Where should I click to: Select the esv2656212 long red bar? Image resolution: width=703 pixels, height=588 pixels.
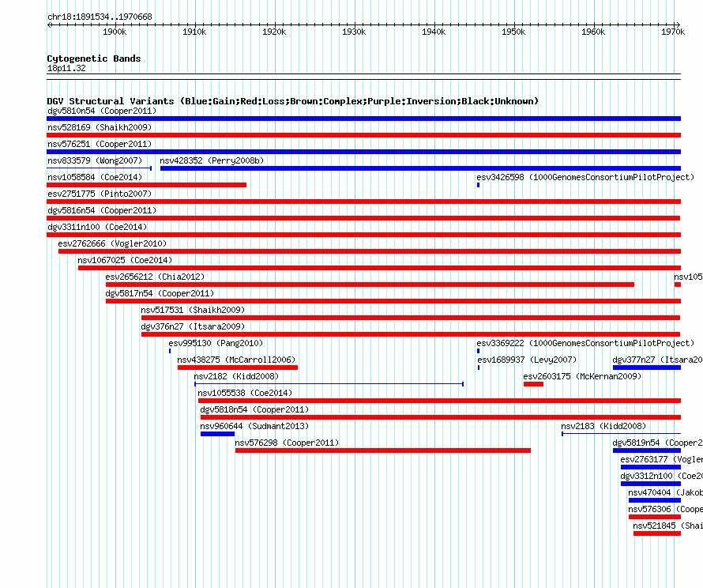(x=370, y=285)
